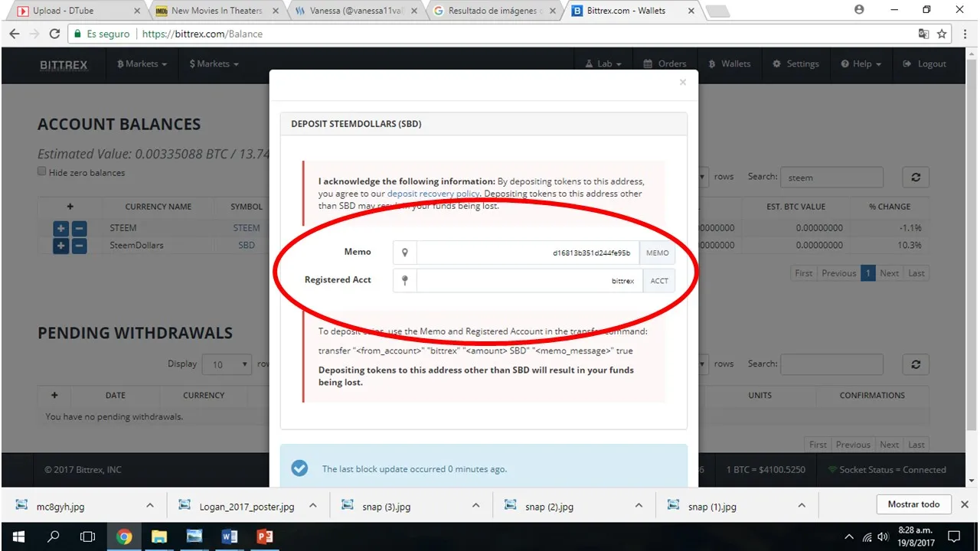Click the plus button in SteemDollars row
This screenshot has height=551, width=980.
pyautogui.click(x=60, y=246)
